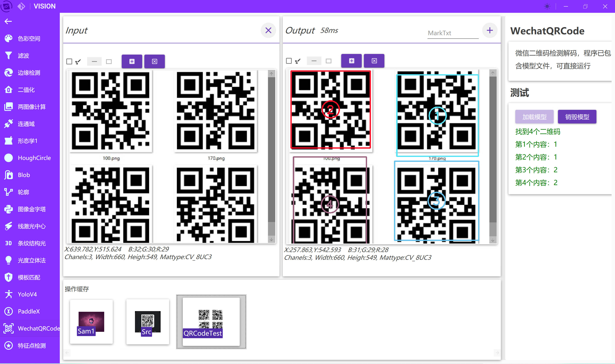Check the Output toolbar checkbox

click(289, 61)
